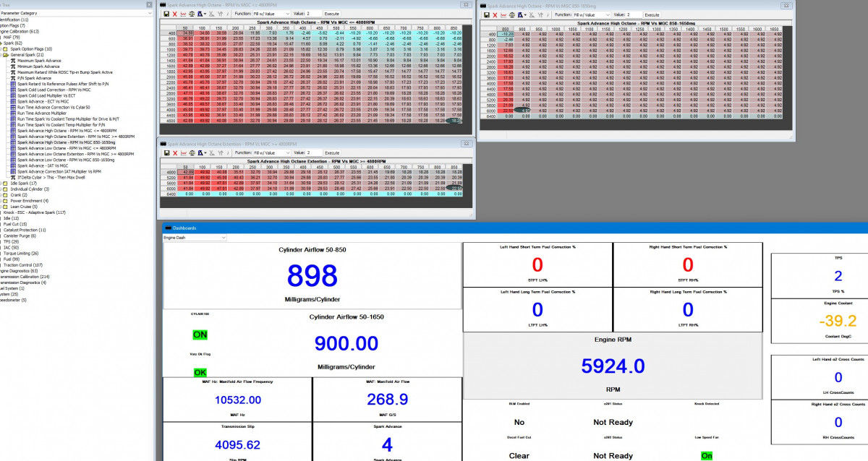Viewport: 868px width, 461px height.
Task: Click the balance scale icon in the 850-1650mg table toolbar
Action: [x=512, y=14]
